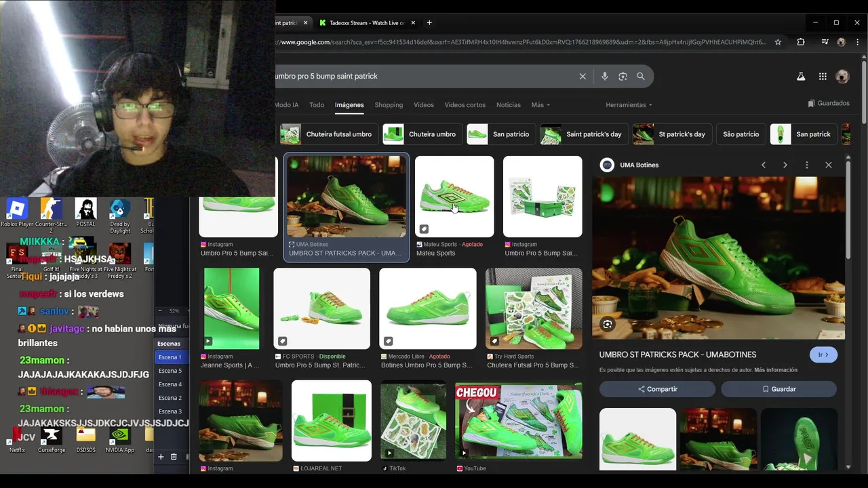Open the media control icon in Chrome toolbar
This screenshot has width=868, height=488.
click(825, 42)
